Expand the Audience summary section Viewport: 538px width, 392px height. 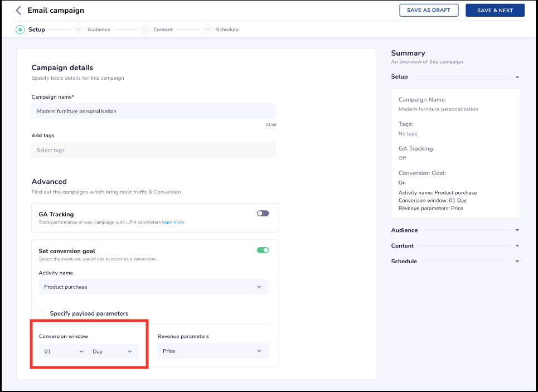tap(517, 230)
